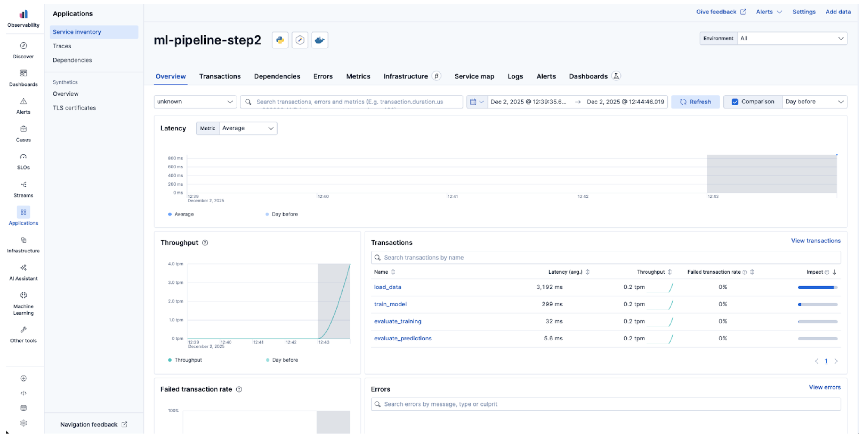Open the View errors link
Screen dimensions: 868x442
coord(824,387)
